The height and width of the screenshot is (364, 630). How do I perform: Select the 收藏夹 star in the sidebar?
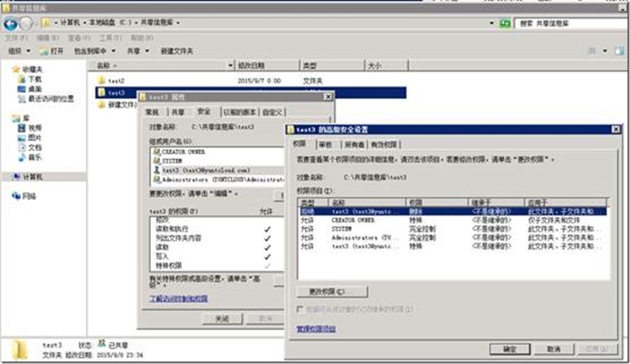pos(16,69)
